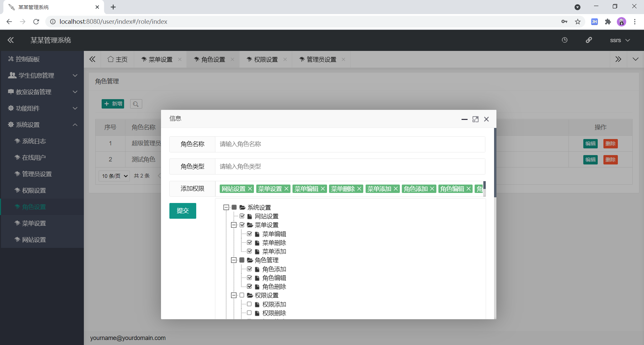
Task: Remove the 网站设置 permission tag
Action: pyautogui.click(x=250, y=189)
